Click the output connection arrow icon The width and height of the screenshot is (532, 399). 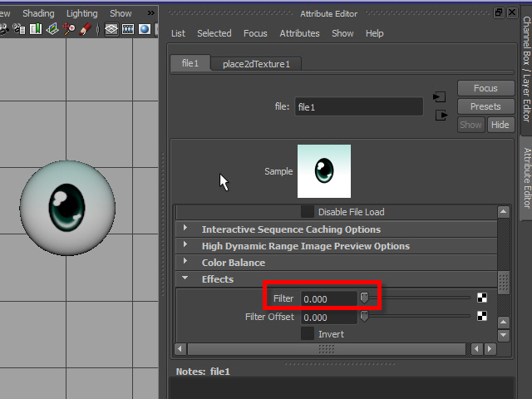click(441, 115)
